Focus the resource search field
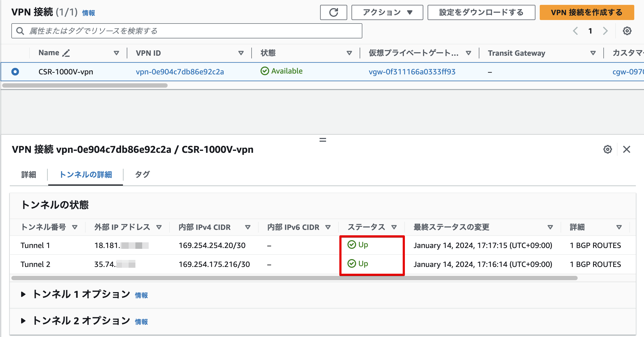Viewport: 644px width, 337px height. click(x=187, y=31)
